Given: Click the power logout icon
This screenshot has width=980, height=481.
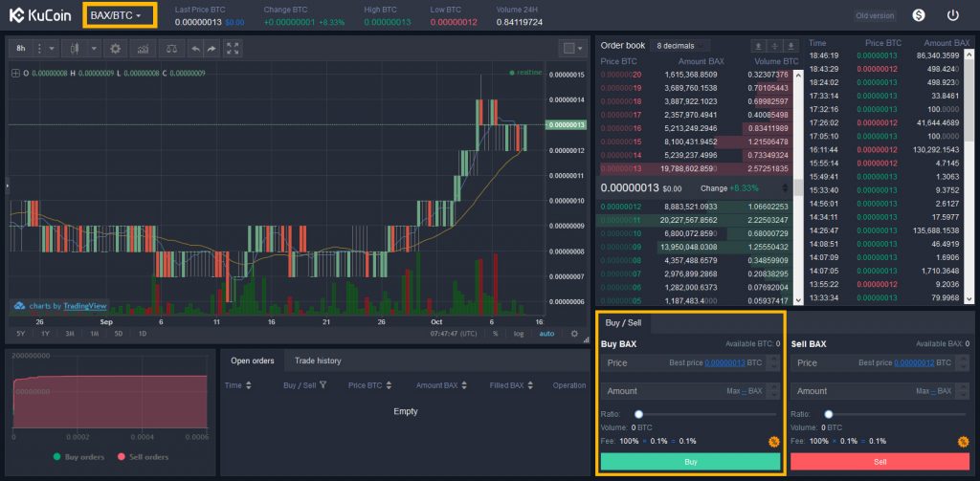Looking at the screenshot, I should pyautogui.click(x=952, y=15).
